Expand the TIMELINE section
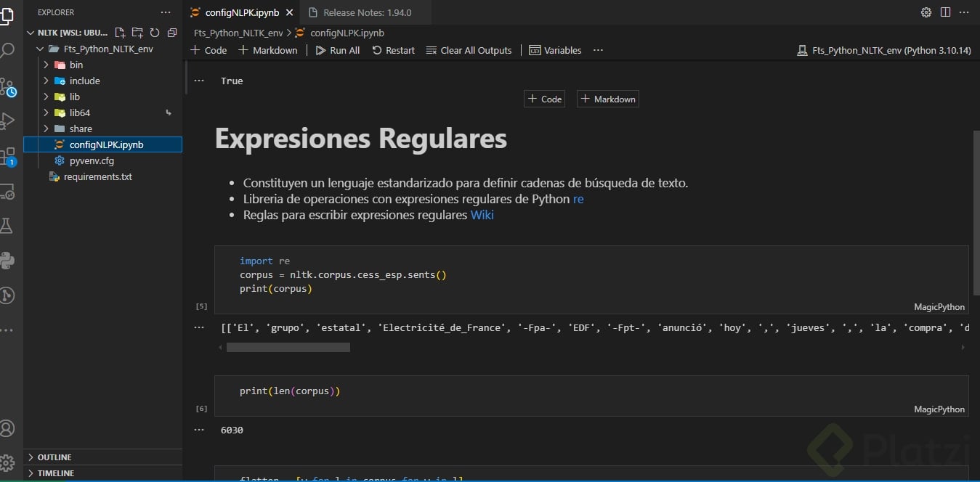Viewport: 980px width, 482px height. [x=55, y=473]
